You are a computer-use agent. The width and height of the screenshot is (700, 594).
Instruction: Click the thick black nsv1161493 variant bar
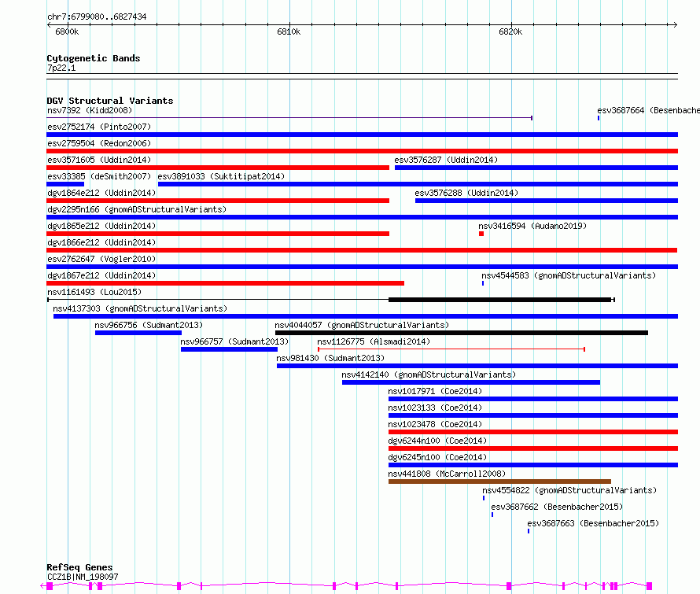click(x=499, y=300)
